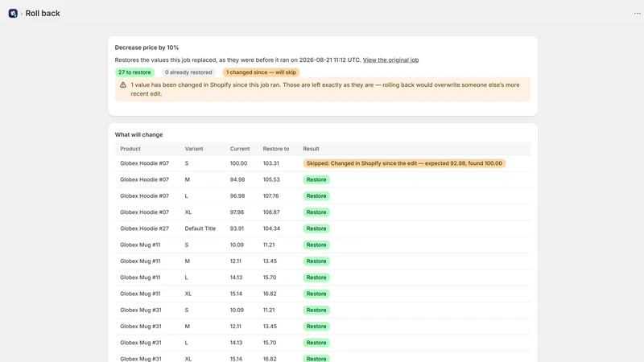
Task: Click Restore badge for Globex Mug #11 M
Action: (x=316, y=261)
